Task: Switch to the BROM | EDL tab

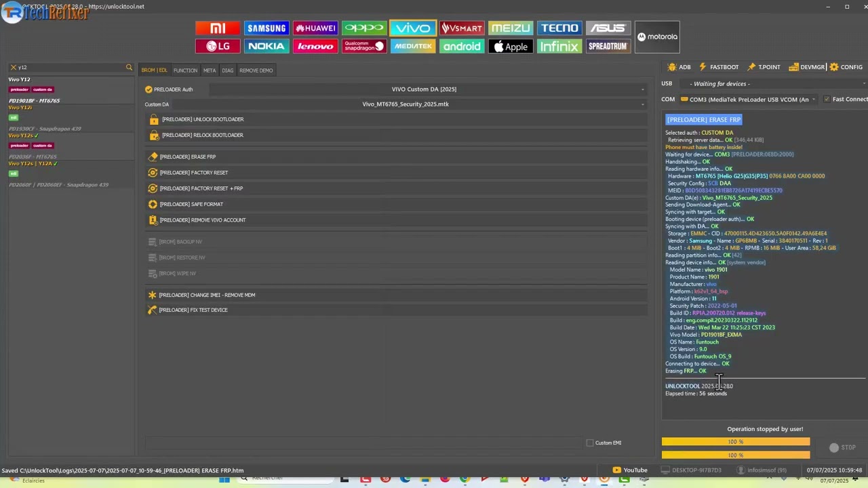Action: pos(154,70)
